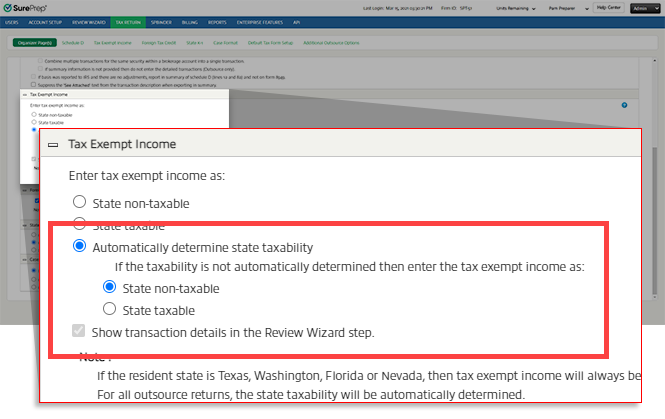Open Additional Outsource Options tab

pos(331,43)
